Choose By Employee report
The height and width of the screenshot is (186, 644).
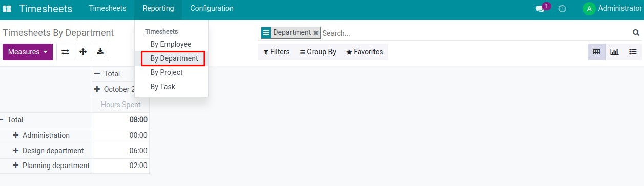171,44
